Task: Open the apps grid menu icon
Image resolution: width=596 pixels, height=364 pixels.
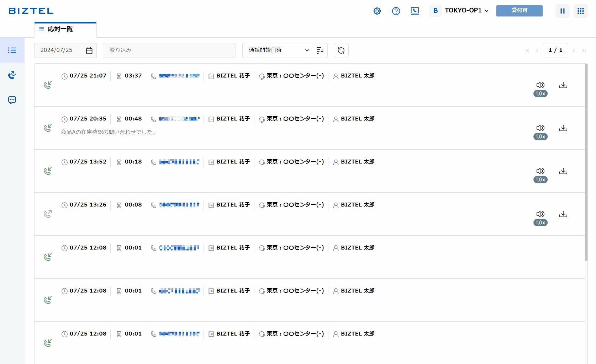Action: [x=581, y=11]
